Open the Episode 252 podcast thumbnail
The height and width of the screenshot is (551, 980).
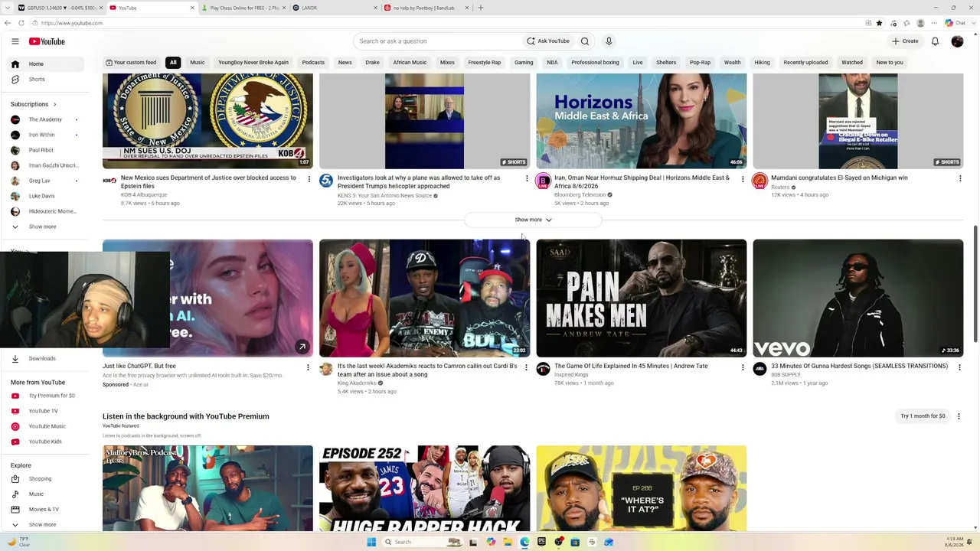[424, 488]
